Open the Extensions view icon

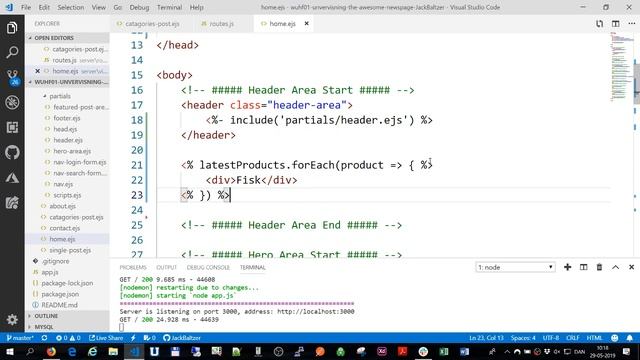[x=12, y=127]
